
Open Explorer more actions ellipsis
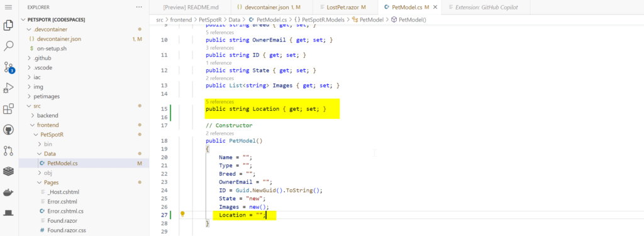(140, 7)
